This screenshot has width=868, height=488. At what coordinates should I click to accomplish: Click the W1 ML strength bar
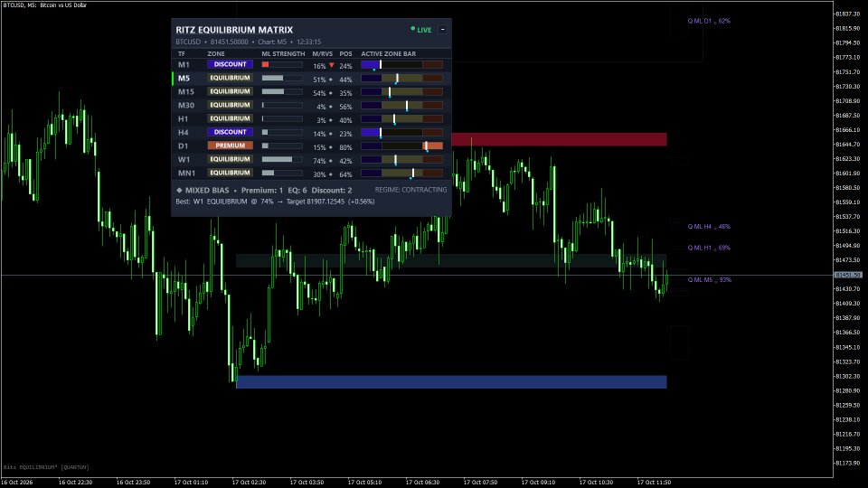point(282,159)
